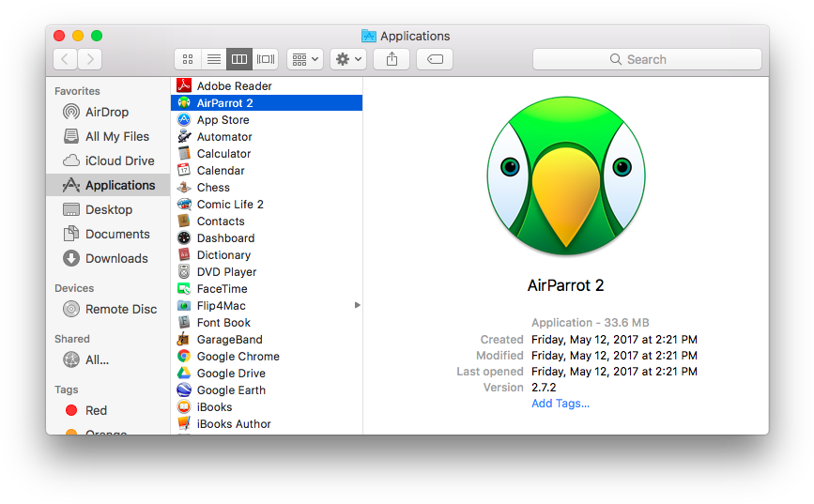Click into the Search field
This screenshot has height=504, width=814.
point(647,59)
